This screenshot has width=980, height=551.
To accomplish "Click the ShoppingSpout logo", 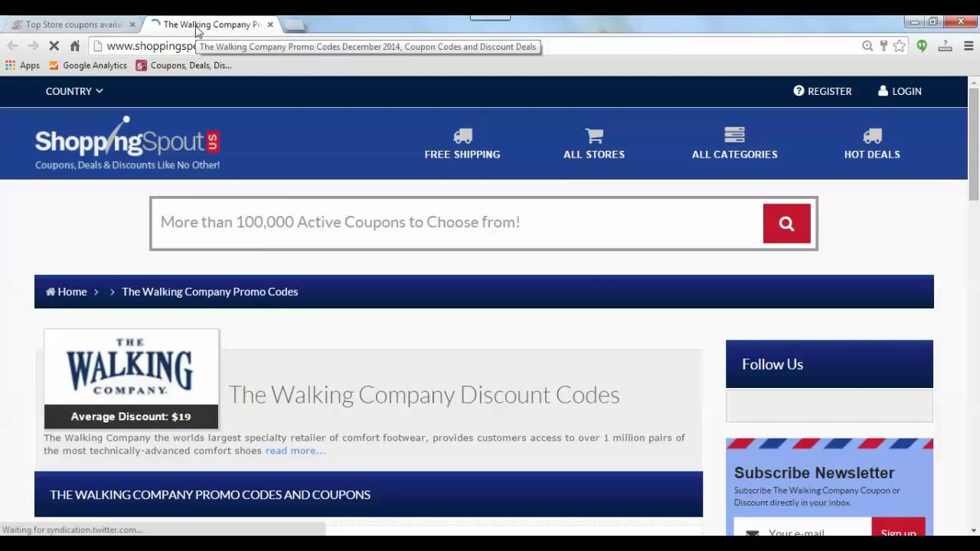I will 127,143.
